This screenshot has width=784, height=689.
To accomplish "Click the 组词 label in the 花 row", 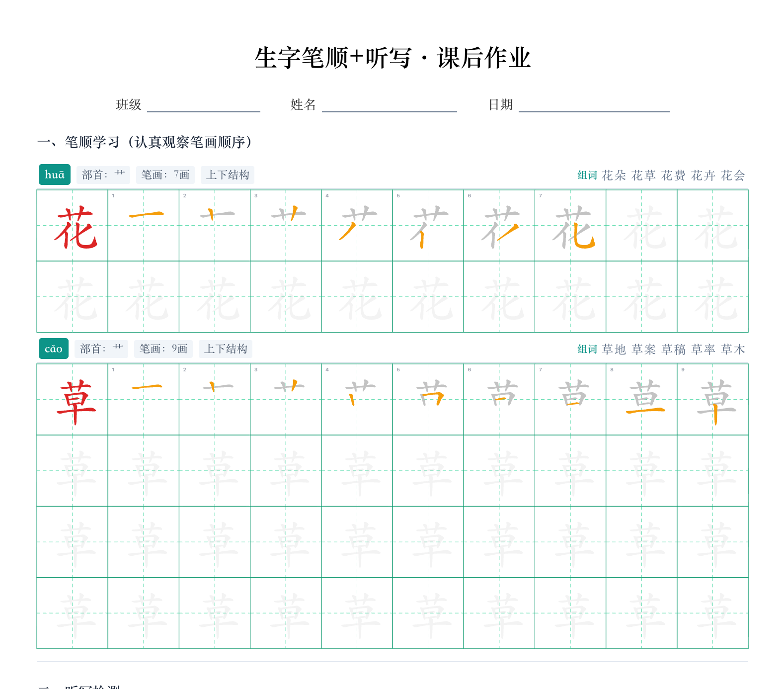I will [587, 175].
